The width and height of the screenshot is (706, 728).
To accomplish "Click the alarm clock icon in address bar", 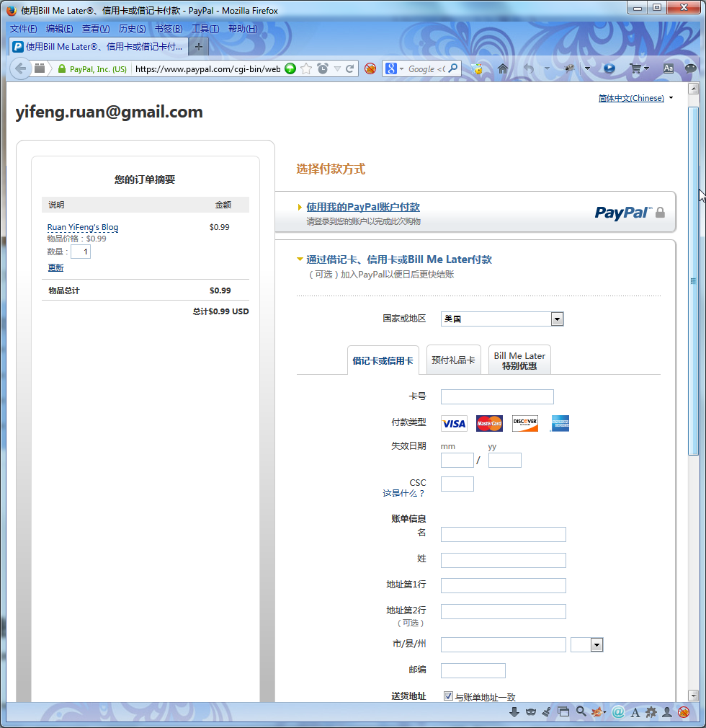I will point(323,68).
